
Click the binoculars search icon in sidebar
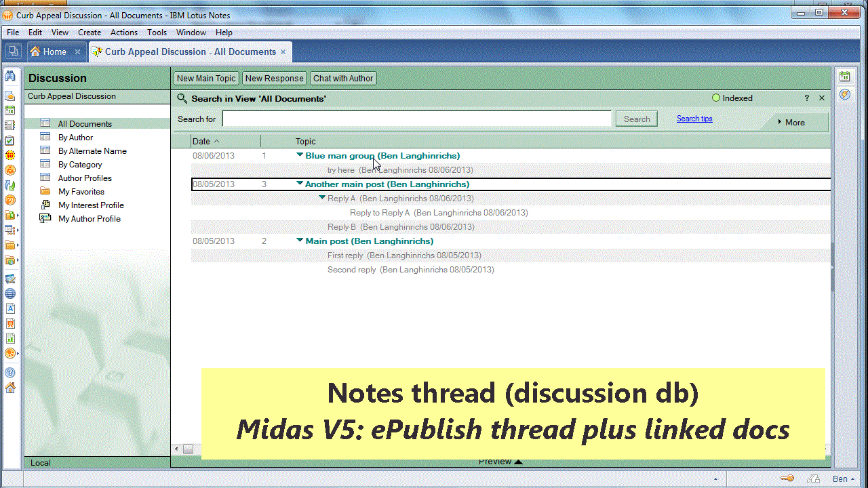[x=9, y=76]
